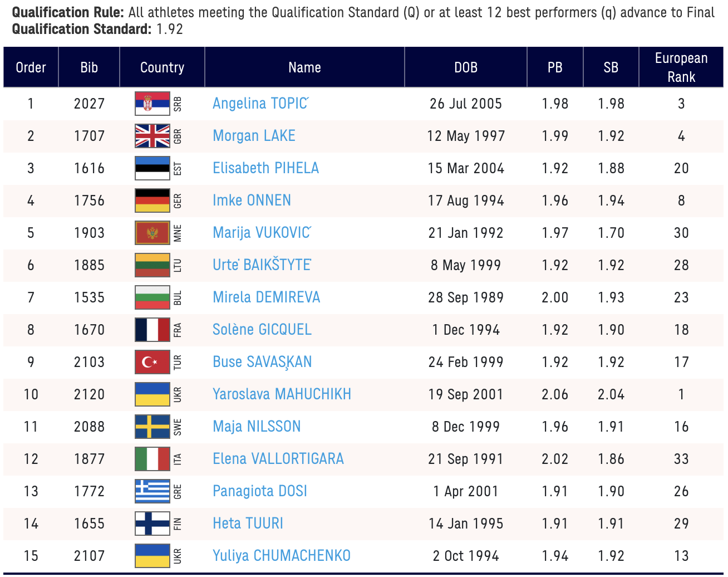Click the Order column header
Viewport: 728px width, 577px height.
click(31, 67)
